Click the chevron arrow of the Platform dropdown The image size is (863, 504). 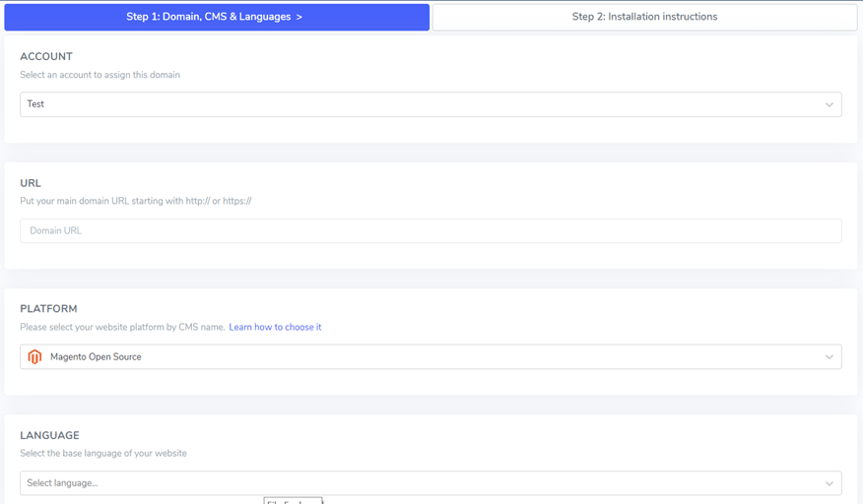[829, 357]
